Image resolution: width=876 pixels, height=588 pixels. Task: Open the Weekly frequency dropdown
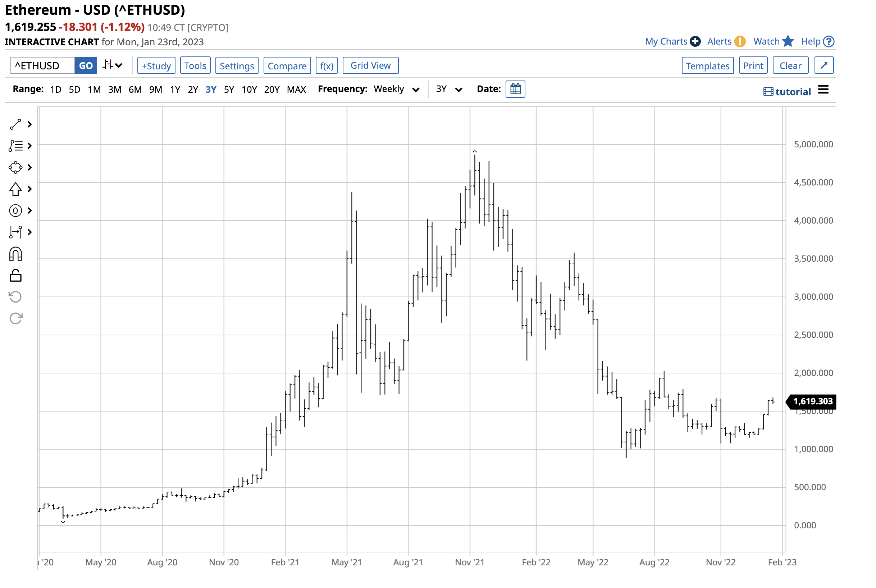point(397,89)
